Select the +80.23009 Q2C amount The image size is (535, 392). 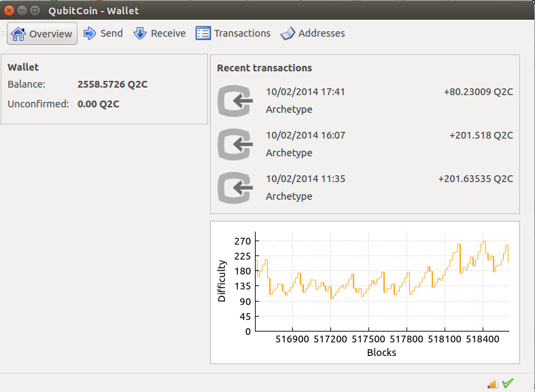pos(479,92)
